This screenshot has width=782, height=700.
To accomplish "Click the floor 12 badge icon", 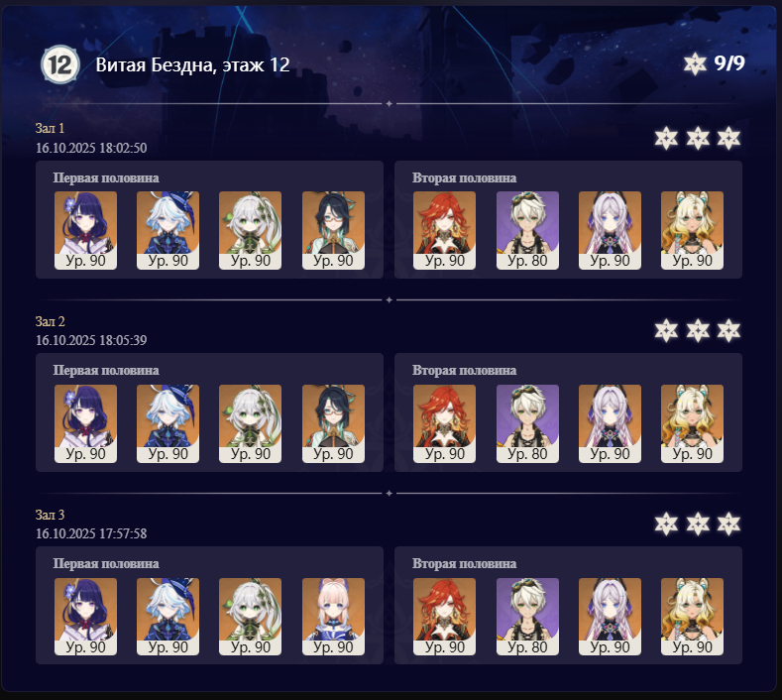I will pyautogui.click(x=60, y=64).
